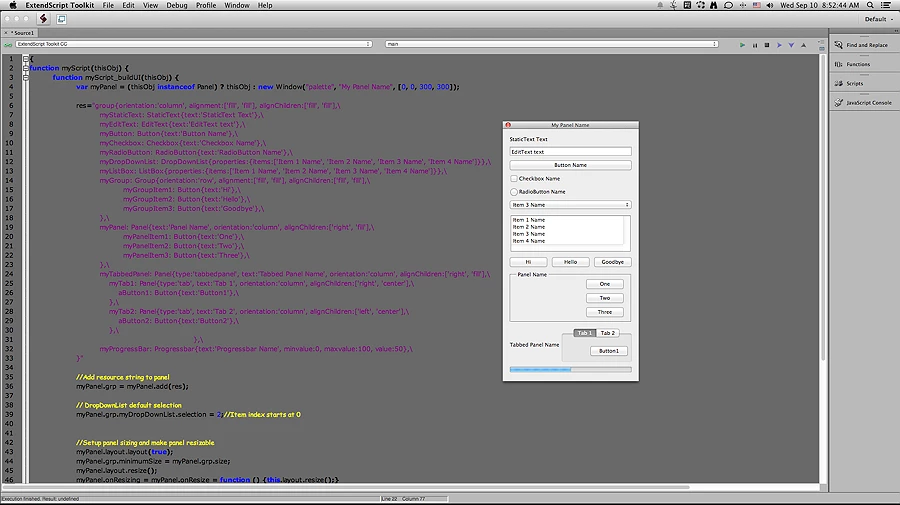Close the Source1 document tab
Viewport: 900px width, 505px height.
6,33
